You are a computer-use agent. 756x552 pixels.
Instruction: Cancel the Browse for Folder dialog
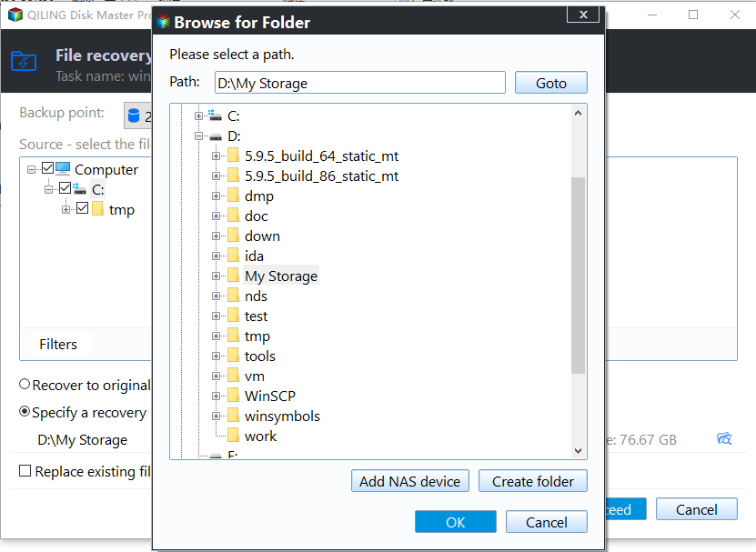pos(546,522)
